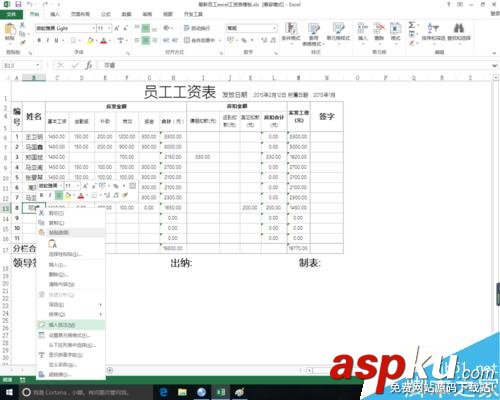Viewport: 500px width, 400px height.
Task: Open File Explorer from the taskbar
Action: tap(182, 392)
